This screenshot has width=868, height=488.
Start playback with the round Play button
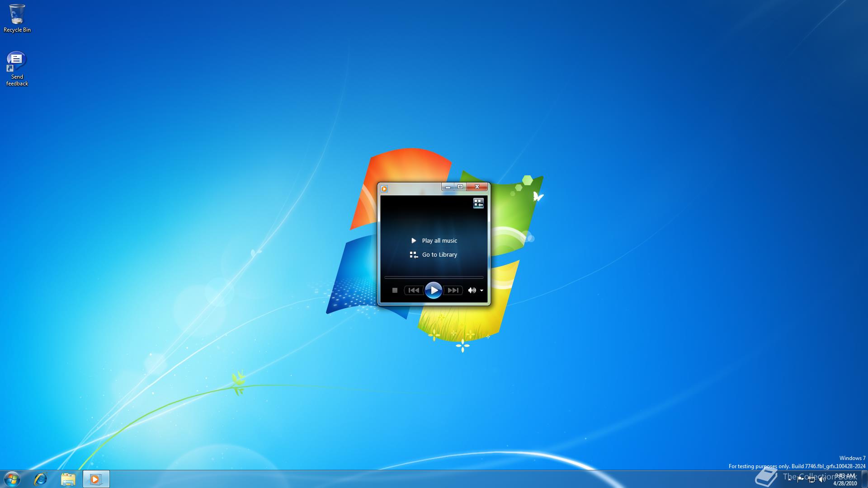[433, 290]
